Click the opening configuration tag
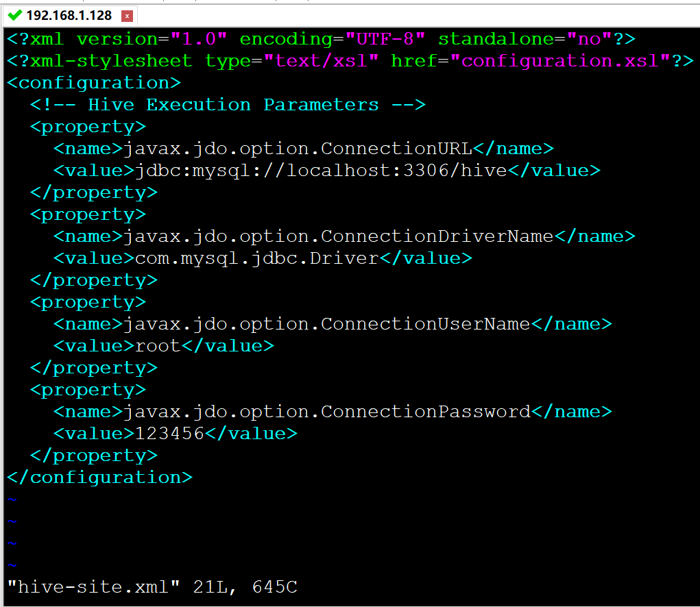This screenshot has width=700, height=607. click(x=94, y=83)
